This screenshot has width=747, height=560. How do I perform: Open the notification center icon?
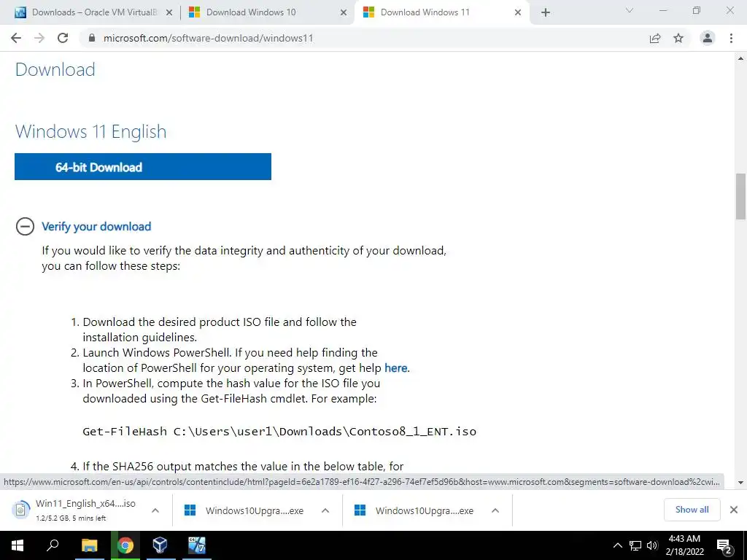pos(724,545)
